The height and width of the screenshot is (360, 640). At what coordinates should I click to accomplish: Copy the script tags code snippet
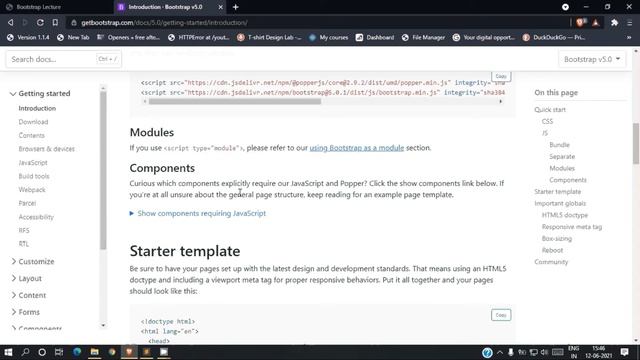(x=501, y=76)
